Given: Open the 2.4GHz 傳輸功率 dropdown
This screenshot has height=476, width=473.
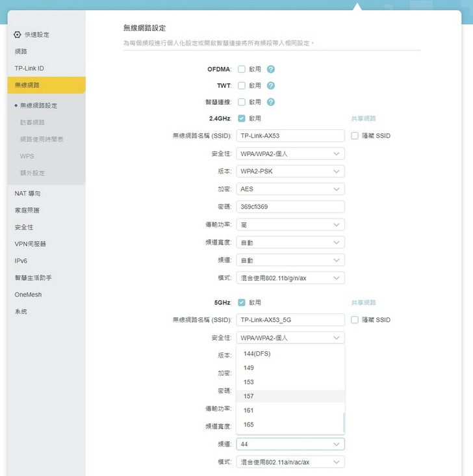Looking at the screenshot, I should 290,224.
